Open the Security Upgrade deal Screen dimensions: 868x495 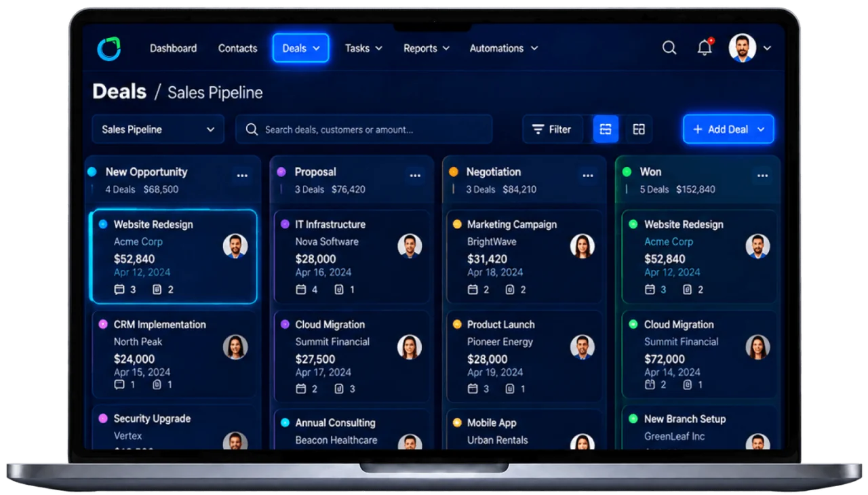(x=174, y=428)
